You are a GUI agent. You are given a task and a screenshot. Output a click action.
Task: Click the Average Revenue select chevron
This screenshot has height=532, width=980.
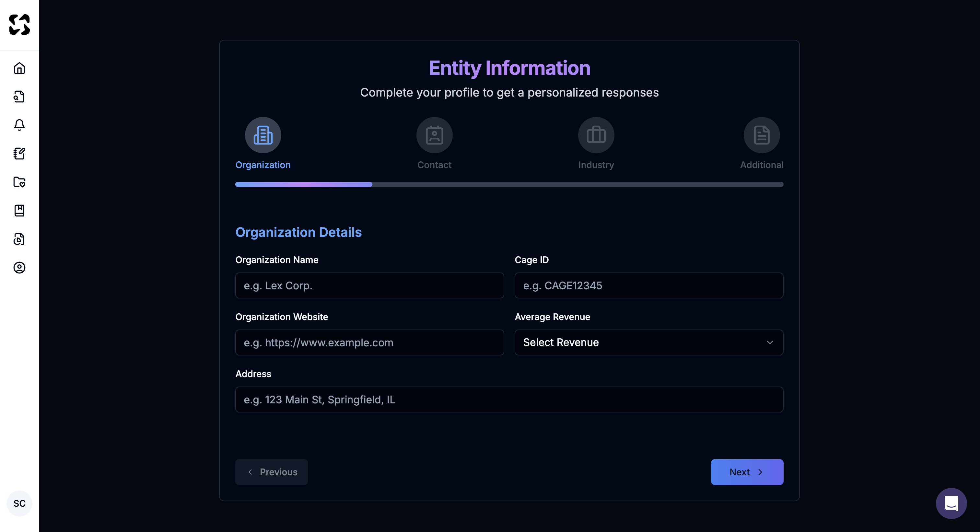(x=770, y=342)
